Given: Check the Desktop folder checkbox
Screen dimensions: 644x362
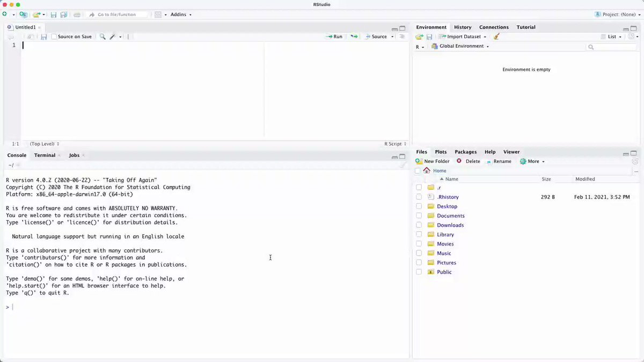Looking at the screenshot, I should tap(419, 206).
